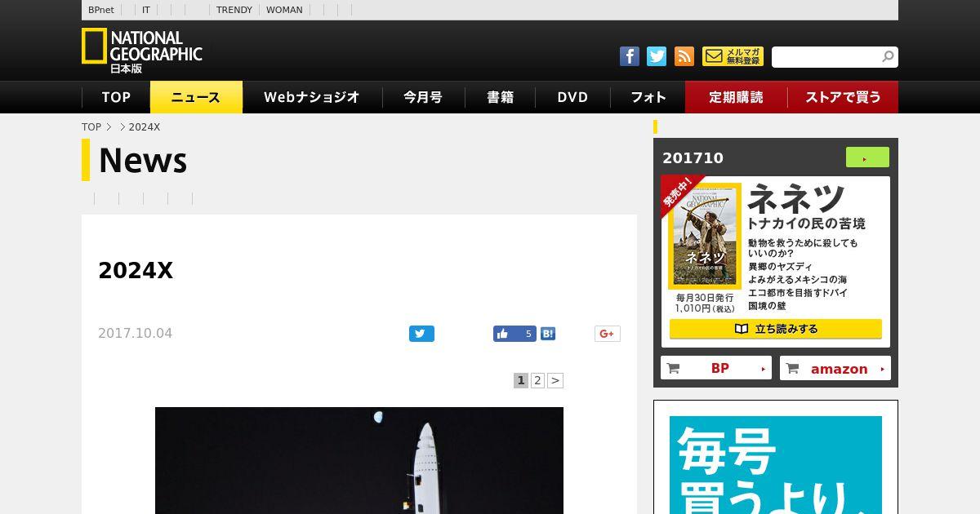Like the article with Facebook thumbs-up button
The width and height of the screenshot is (980, 514).
click(x=514, y=334)
